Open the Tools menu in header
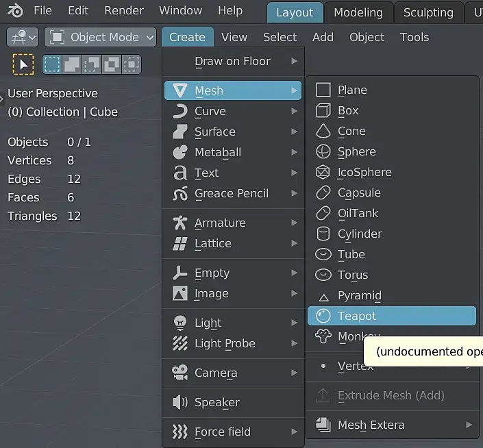 click(414, 37)
